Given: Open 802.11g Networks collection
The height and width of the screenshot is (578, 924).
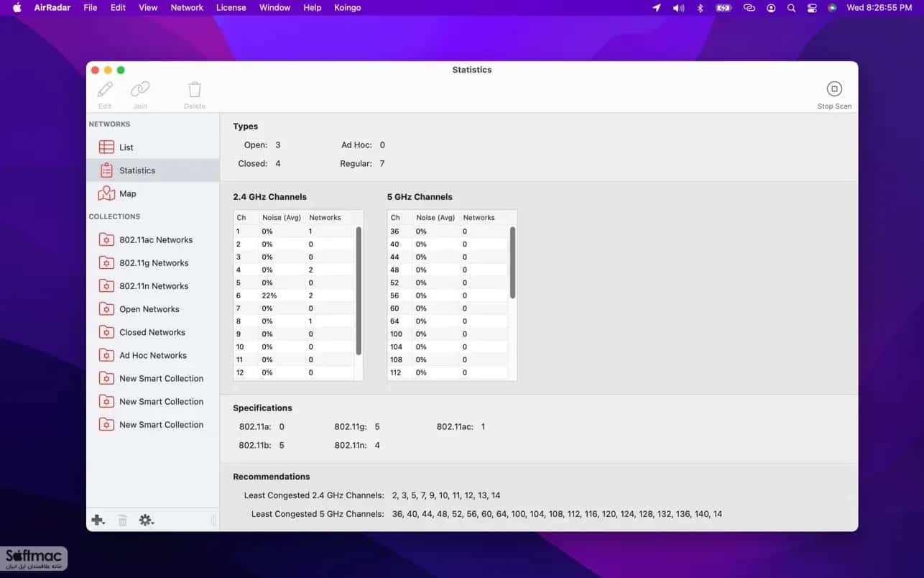Looking at the screenshot, I should pyautogui.click(x=152, y=263).
